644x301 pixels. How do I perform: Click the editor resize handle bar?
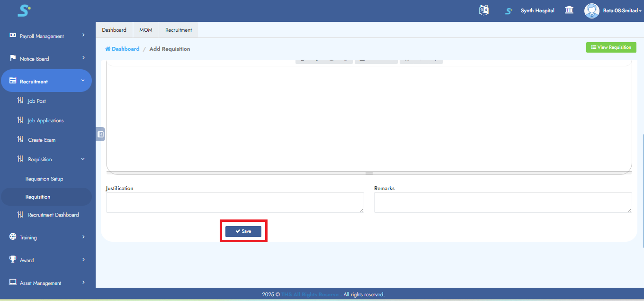[x=369, y=173]
